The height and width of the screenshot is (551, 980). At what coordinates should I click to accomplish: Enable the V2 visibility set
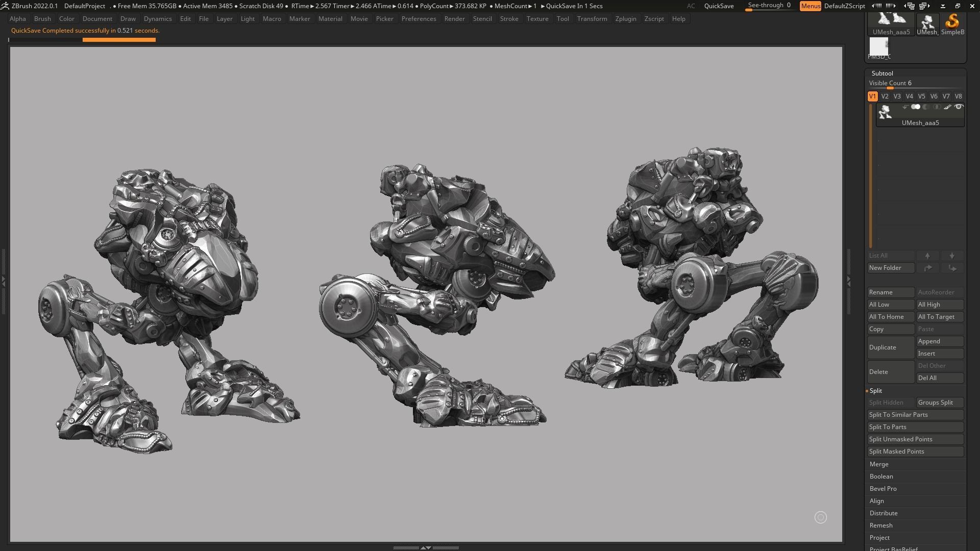[x=885, y=96]
